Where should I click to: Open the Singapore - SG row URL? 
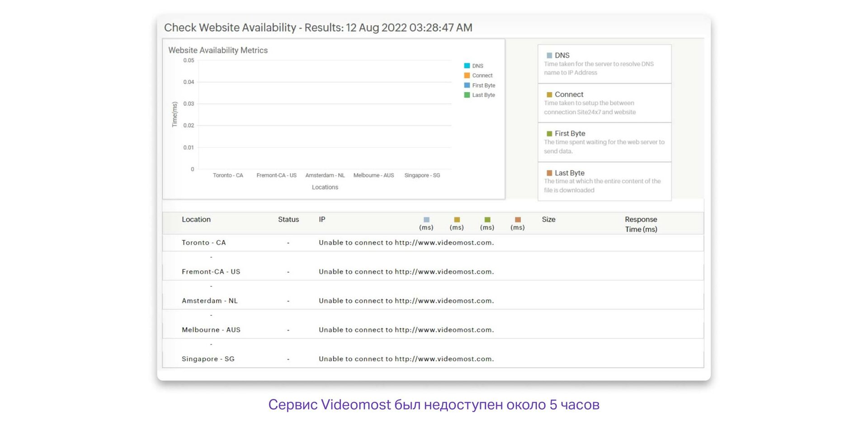click(x=443, y=359)
